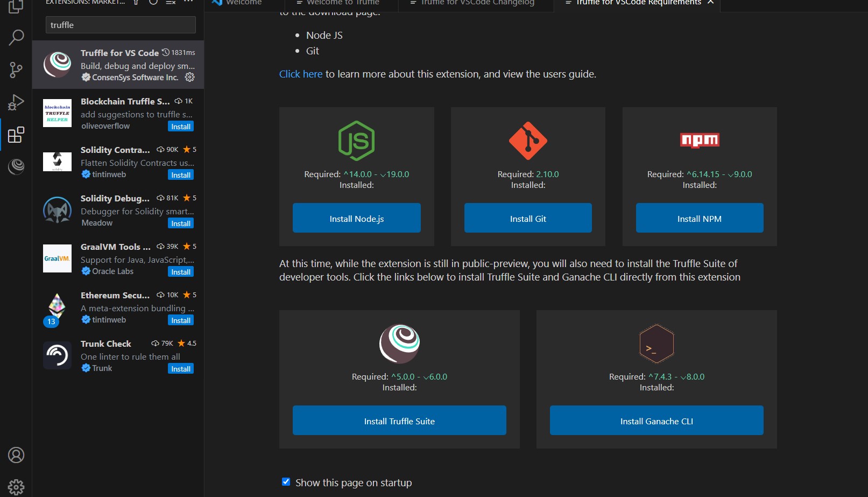Click the Required ^6.14.15 npm version text
Screen dimensions: 868x497
click(700, 174)
